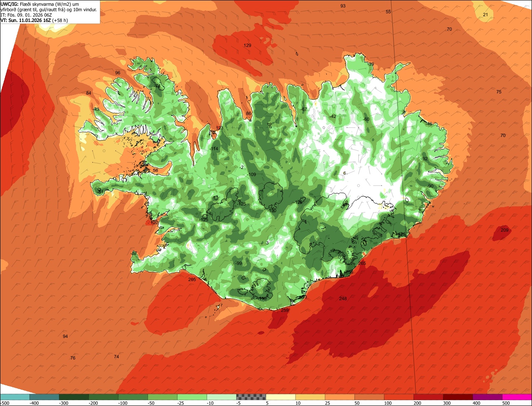Click the checkered legend swatch between -5 and 5
This screenshot has height=406, width=532.
pyautogui.click(x=251, y=397)
